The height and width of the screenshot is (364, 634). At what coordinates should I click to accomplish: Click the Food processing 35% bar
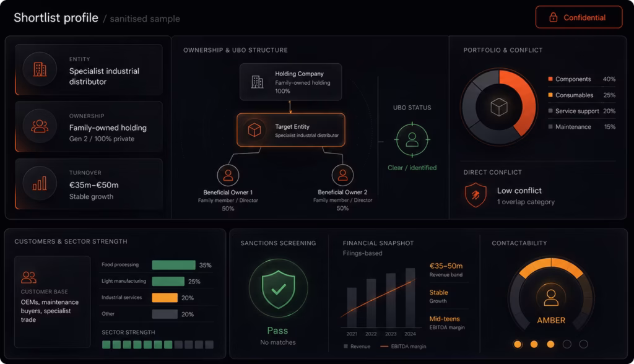[173, 265]
